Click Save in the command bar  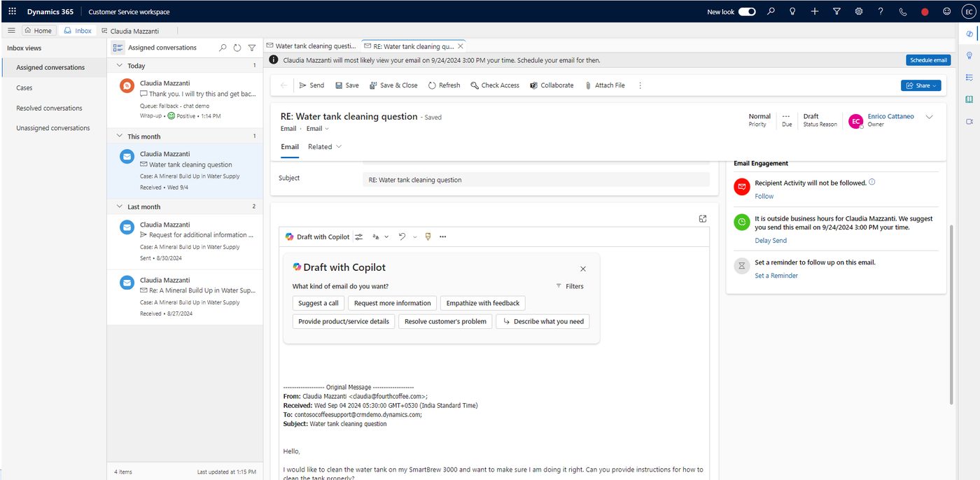346,85
